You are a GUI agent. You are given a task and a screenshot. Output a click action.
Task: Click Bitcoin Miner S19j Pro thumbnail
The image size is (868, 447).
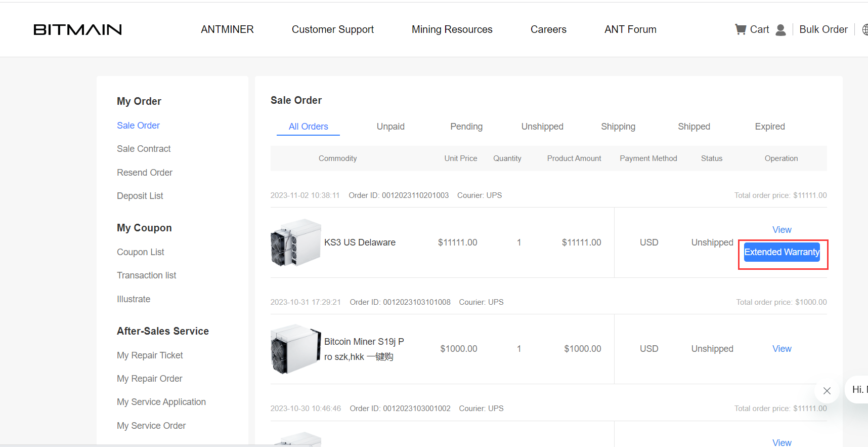point(296,349)
